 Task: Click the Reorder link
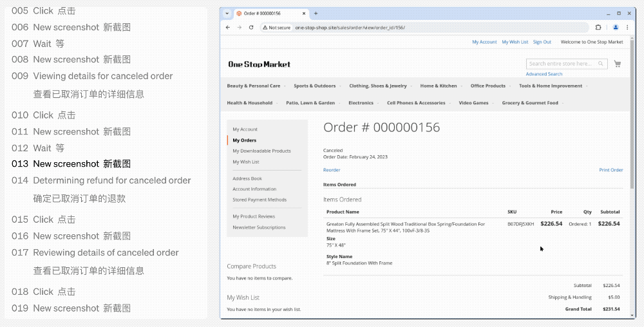click(x=332, y=170)
